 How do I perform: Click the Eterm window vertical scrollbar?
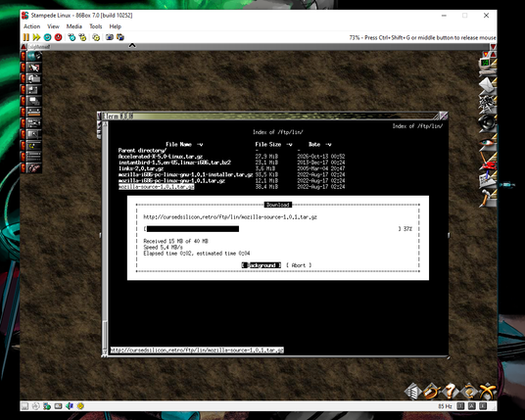tap(105, 238)
